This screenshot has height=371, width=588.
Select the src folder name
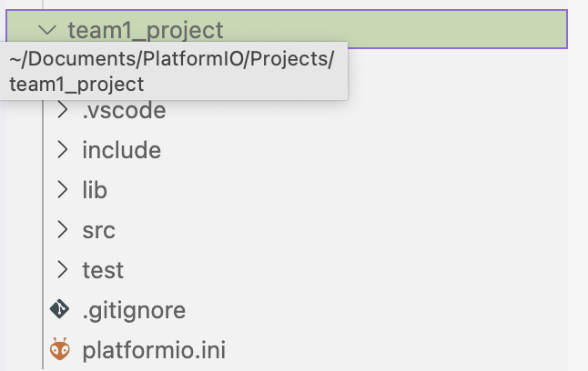tap(99, 230)
